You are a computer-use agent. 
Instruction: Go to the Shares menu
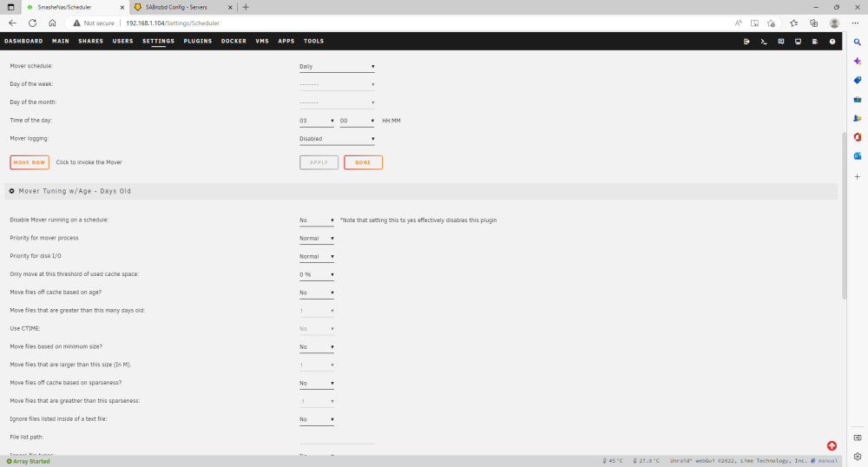tap(91, 41)
